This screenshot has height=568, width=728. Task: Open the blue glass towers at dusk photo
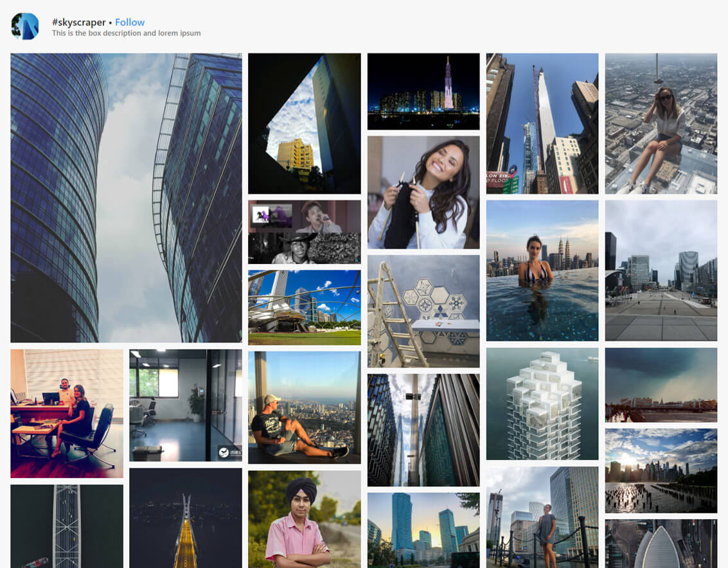423,530
